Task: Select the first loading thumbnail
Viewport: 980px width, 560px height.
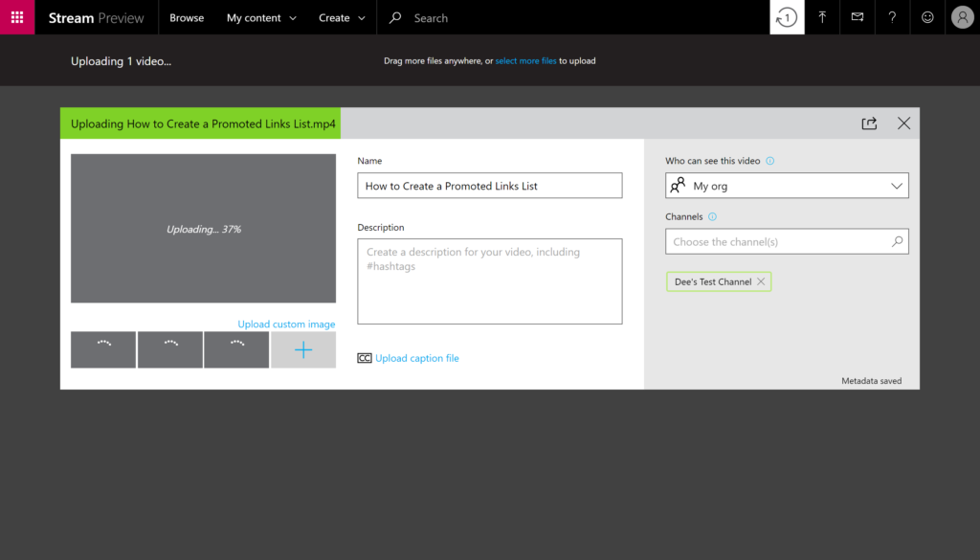Action: 103,349
